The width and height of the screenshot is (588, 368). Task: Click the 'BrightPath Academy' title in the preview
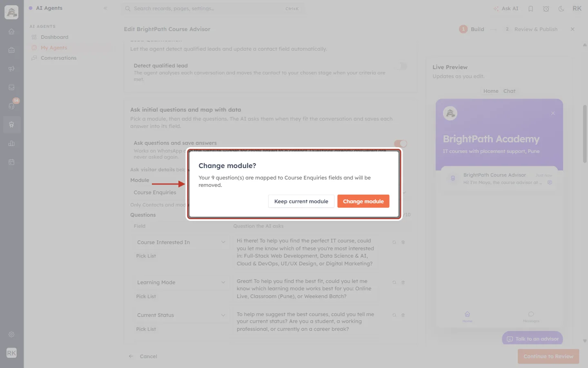point(491,139)
